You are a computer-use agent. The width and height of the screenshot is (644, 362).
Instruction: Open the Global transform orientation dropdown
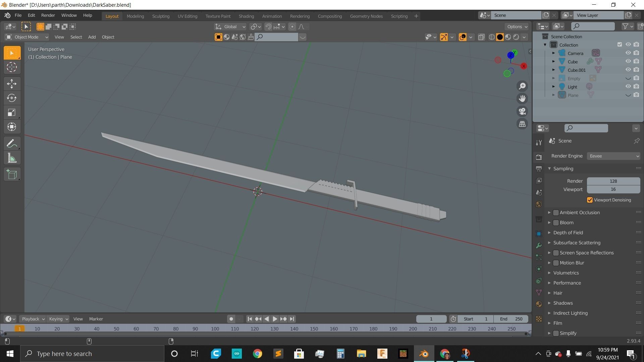230,27
